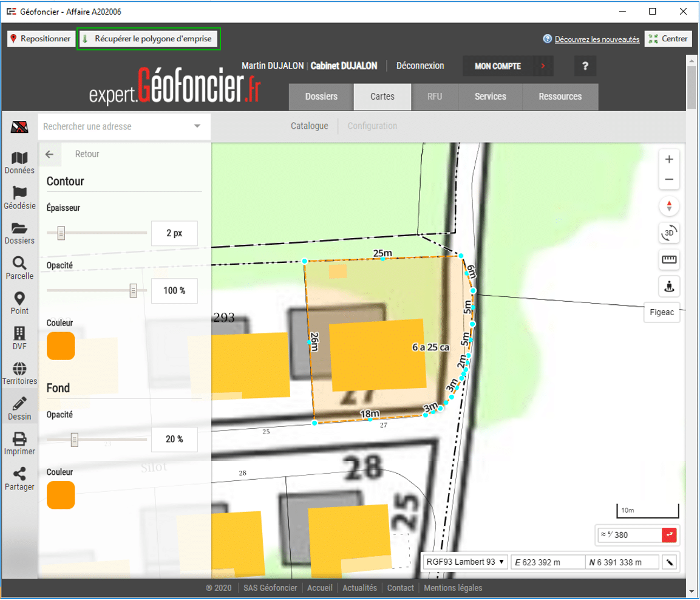Image resolution: width=700 pixels, height=600 pixels.
Task: Reset map orientation with compass button
Action: pyautogui.click(x=669, y=206)
